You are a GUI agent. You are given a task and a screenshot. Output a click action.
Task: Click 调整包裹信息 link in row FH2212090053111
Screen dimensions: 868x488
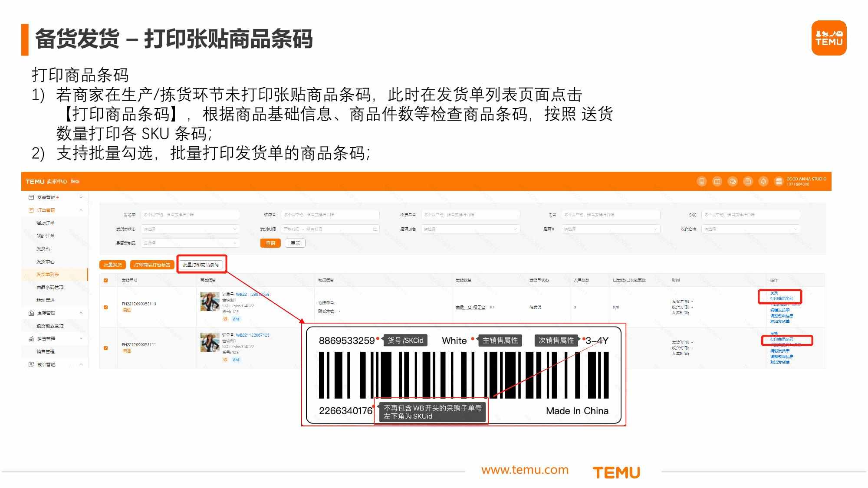pos(782,357)
